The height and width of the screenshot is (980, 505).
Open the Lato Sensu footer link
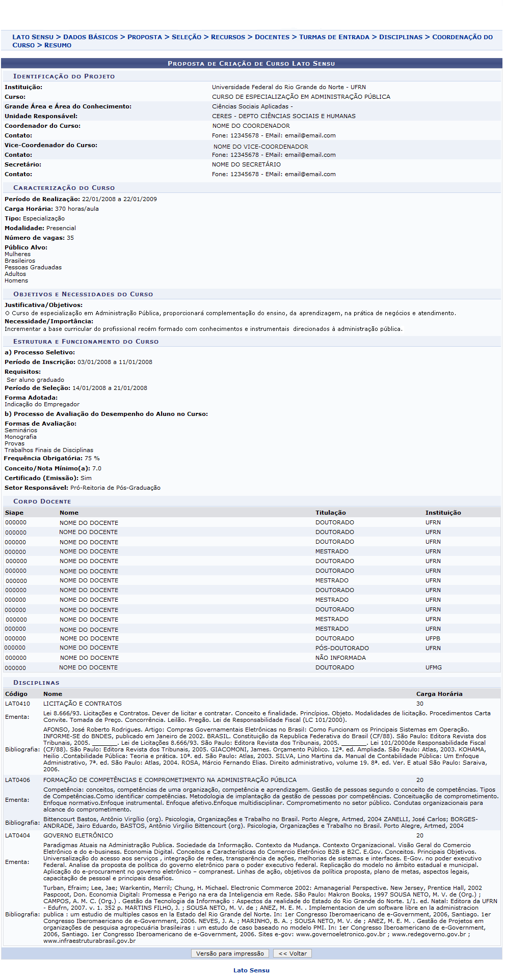point(251,970)
